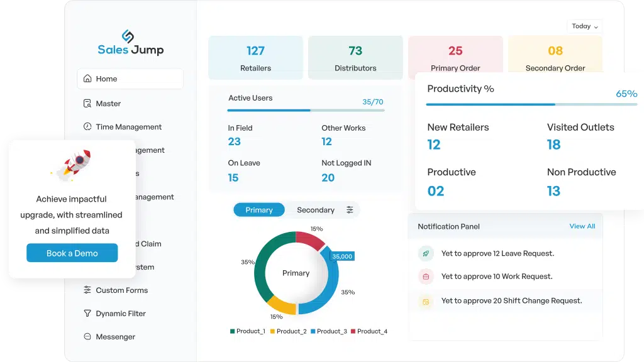Switch chart to Primary toggle
Image resolution: width=644 pixels, height=362 pixels.
coord(258,210)
